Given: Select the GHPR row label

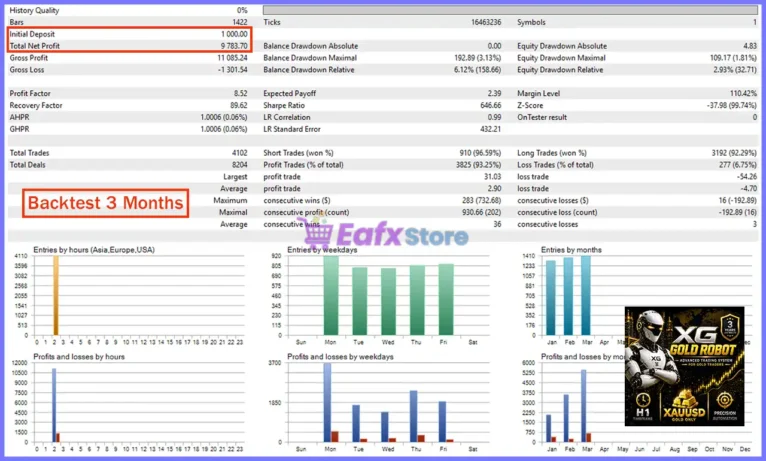Looking at the screenshot, I should click(x=20, y=129).
